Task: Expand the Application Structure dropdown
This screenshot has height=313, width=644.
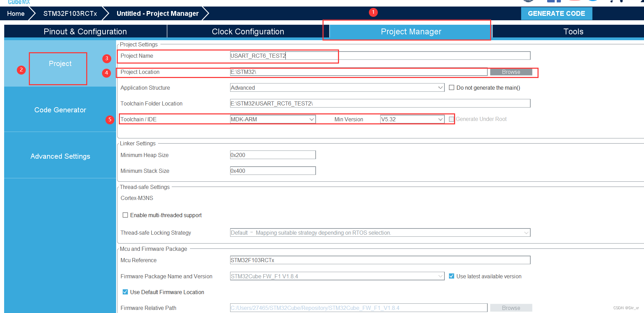Action: (x=337, y=88)
